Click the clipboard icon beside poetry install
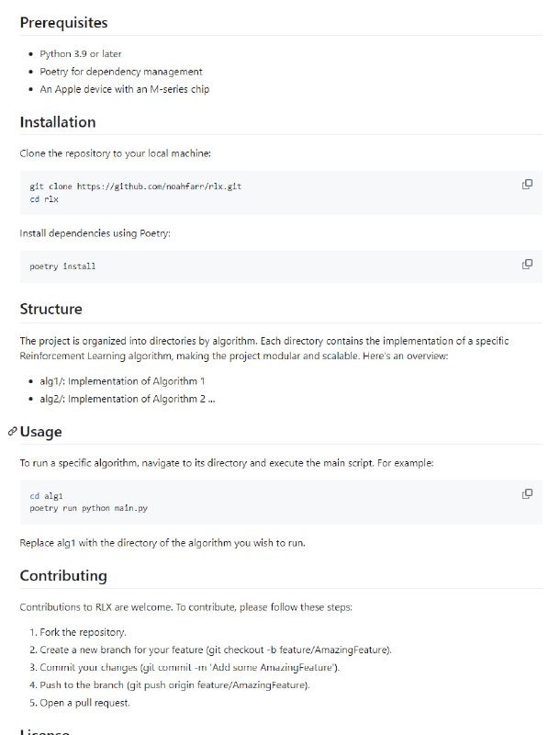Viewport: 560px width, 735px height. 526,264
